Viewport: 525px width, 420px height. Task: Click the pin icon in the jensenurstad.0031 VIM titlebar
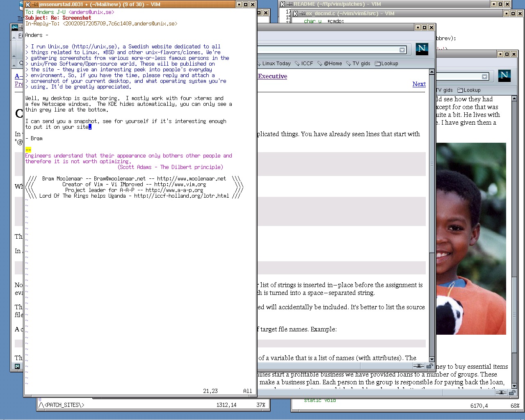point(35,5)
